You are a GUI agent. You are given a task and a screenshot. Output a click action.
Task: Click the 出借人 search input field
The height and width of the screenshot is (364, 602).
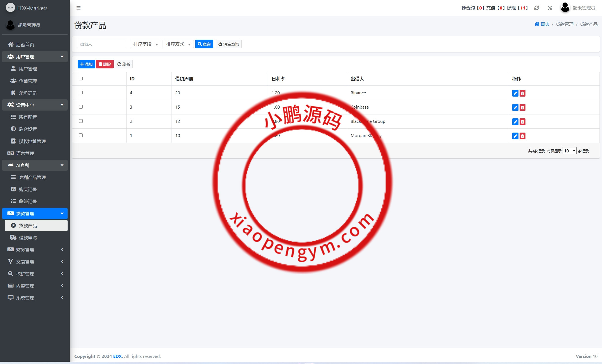point(102,44)
